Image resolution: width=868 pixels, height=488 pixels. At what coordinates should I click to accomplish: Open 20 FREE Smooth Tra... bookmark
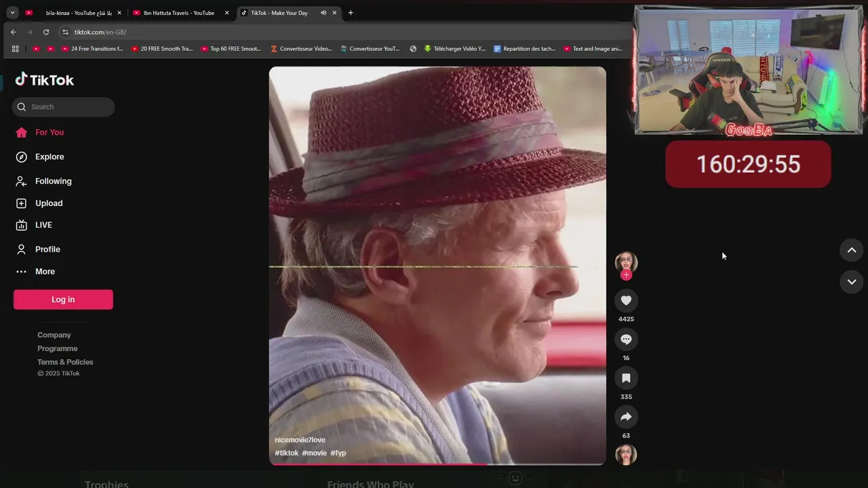[162, 49]
